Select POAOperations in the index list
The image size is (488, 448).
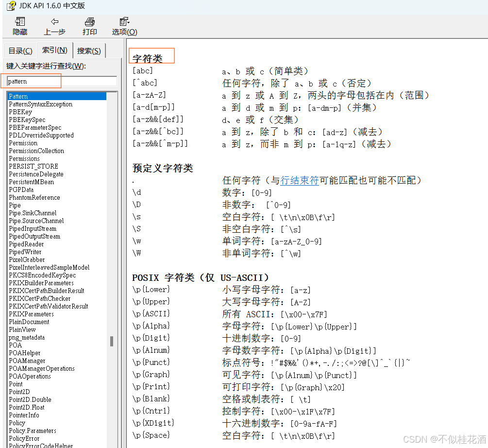coord(30,377)
